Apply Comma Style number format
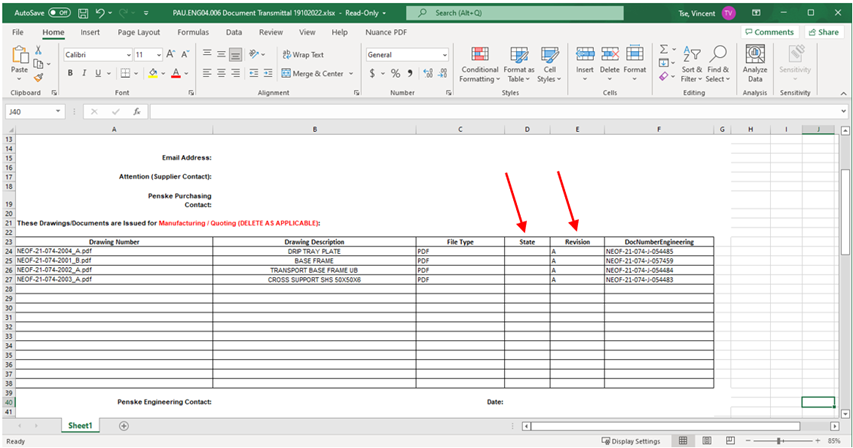This screenshot has width=853, height=448. point(410,73)
